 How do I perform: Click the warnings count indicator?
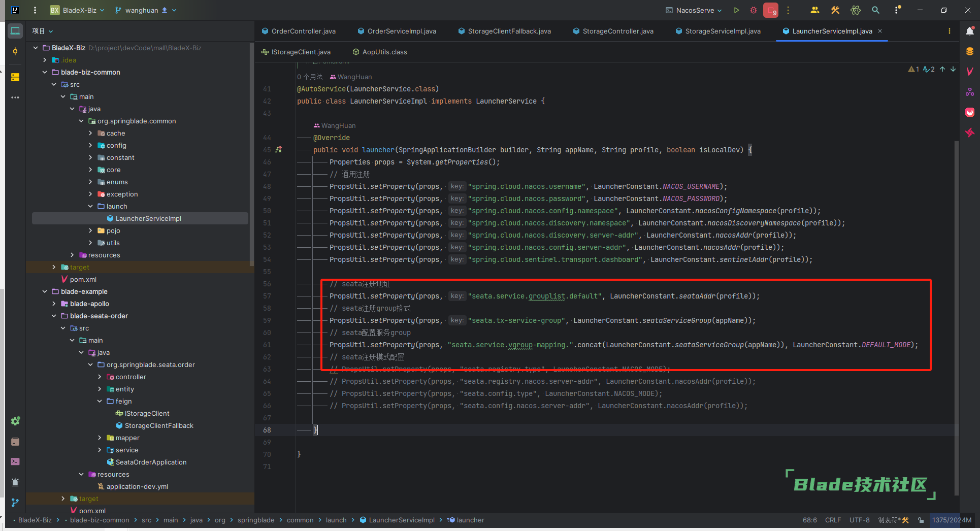(x=913, y=69)
